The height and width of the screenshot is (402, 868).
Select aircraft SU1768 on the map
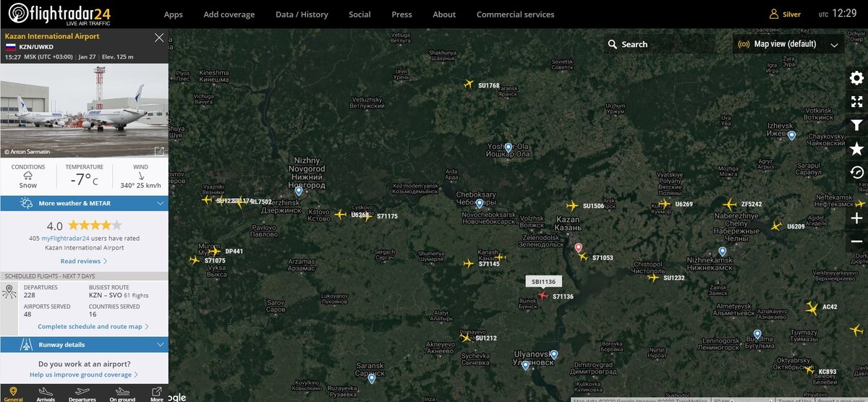pyautogui.click(x=468, y=84)
